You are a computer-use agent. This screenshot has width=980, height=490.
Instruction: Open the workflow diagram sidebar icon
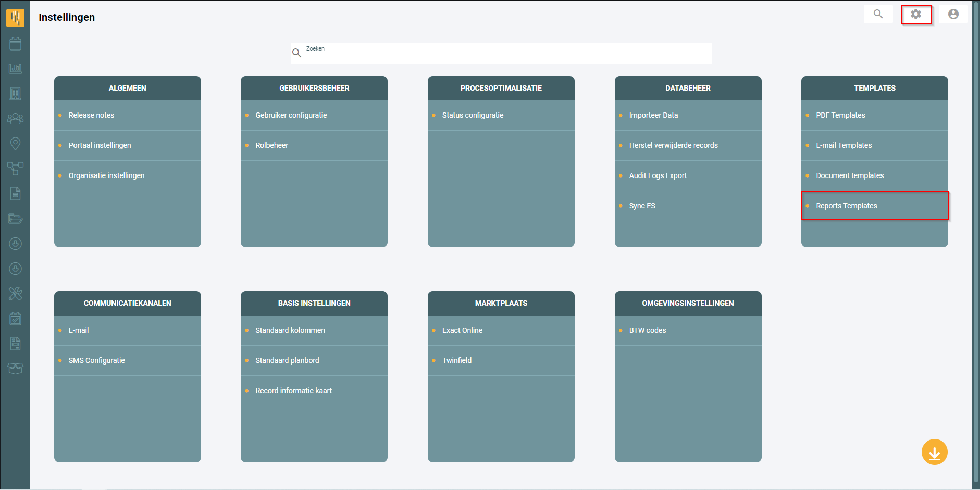(15, 168)
